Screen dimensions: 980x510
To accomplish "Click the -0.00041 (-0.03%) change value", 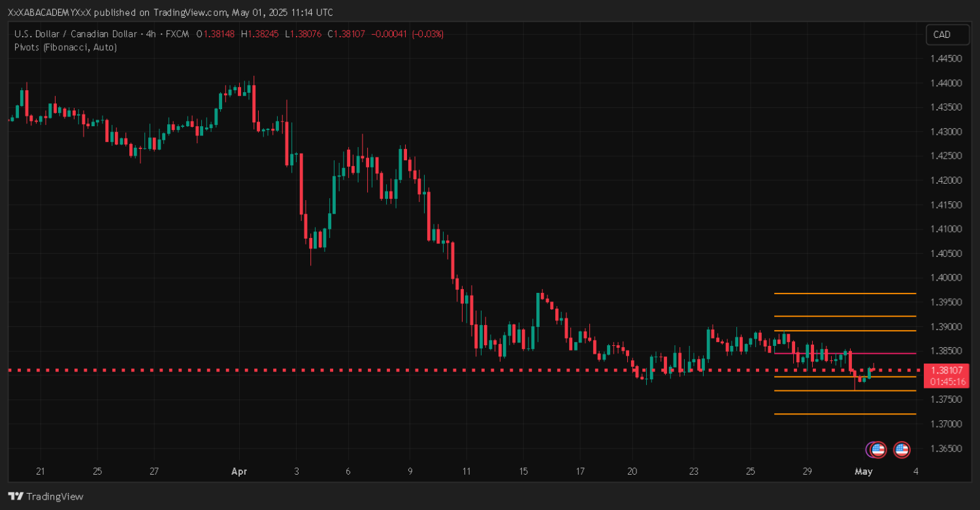I will coord(407,34).
